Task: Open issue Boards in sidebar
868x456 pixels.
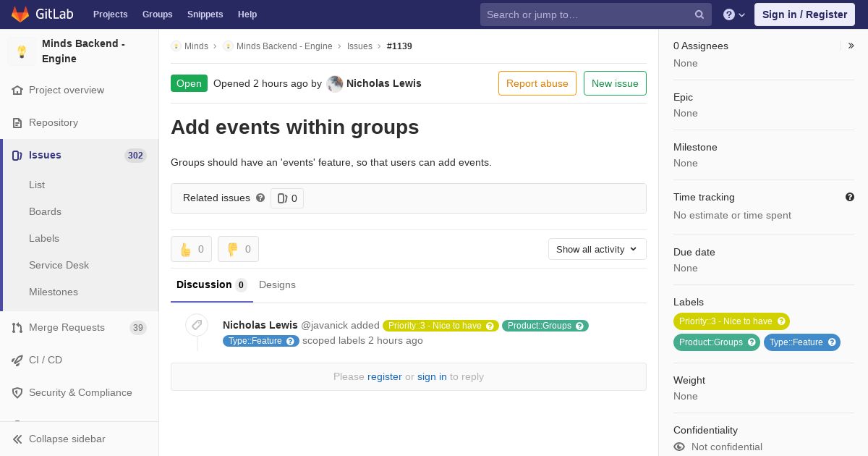Action: [45, 211]
